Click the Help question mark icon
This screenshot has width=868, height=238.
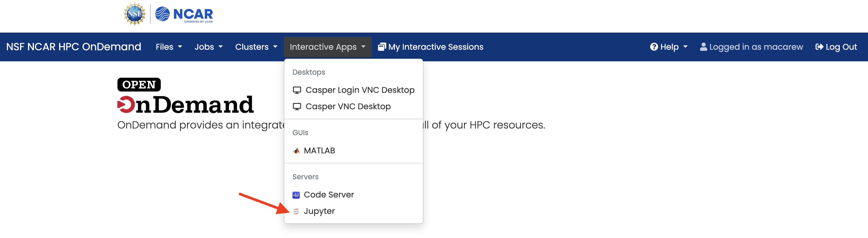click(x=654, y=47)
